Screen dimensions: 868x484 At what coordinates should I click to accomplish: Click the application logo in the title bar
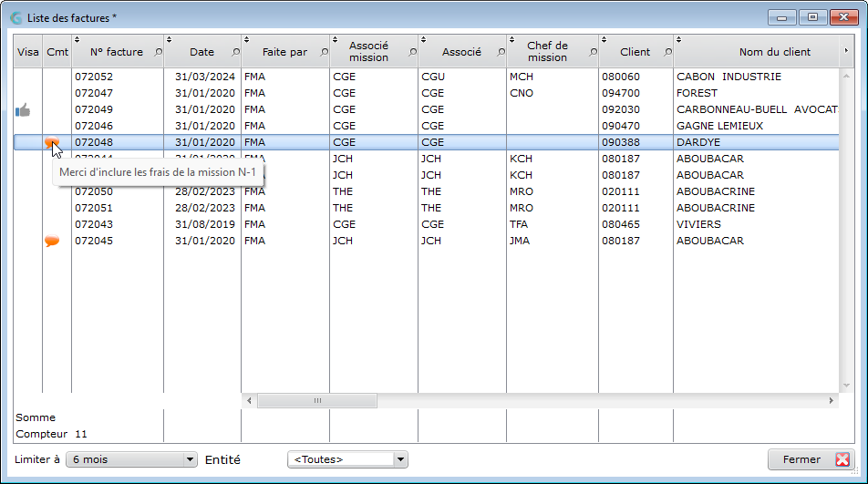coord(16,18)
